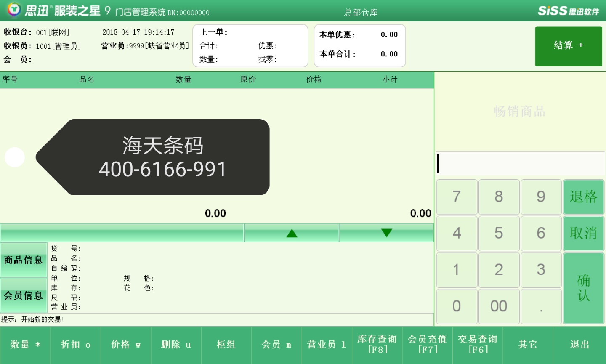Tap the decimal point key
The height and width of the screenshot is (364, 606).
(541, 306)
